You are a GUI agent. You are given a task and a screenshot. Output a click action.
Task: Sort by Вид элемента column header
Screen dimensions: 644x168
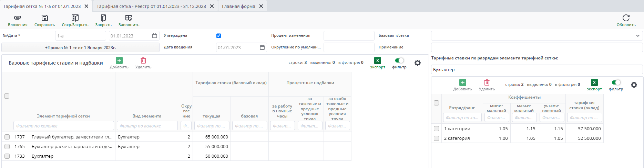(147, 116)
